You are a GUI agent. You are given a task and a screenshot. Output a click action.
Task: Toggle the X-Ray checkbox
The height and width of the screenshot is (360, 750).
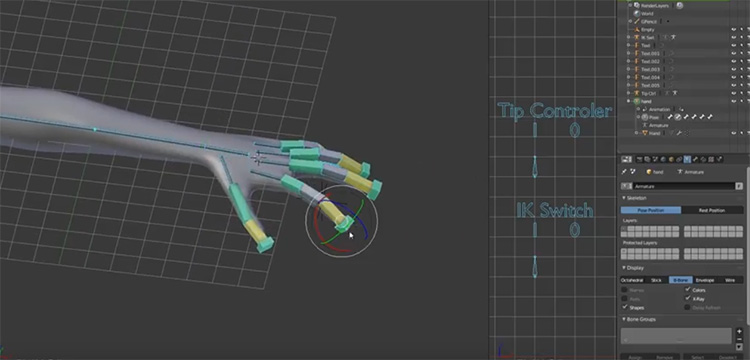click(687, 298)
